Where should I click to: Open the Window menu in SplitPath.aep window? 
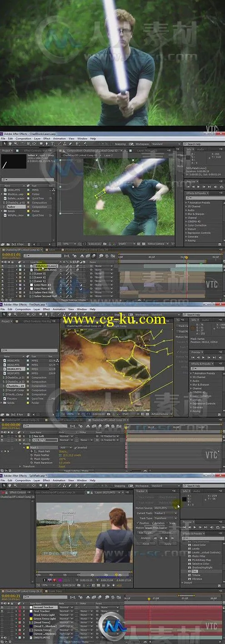82,480
